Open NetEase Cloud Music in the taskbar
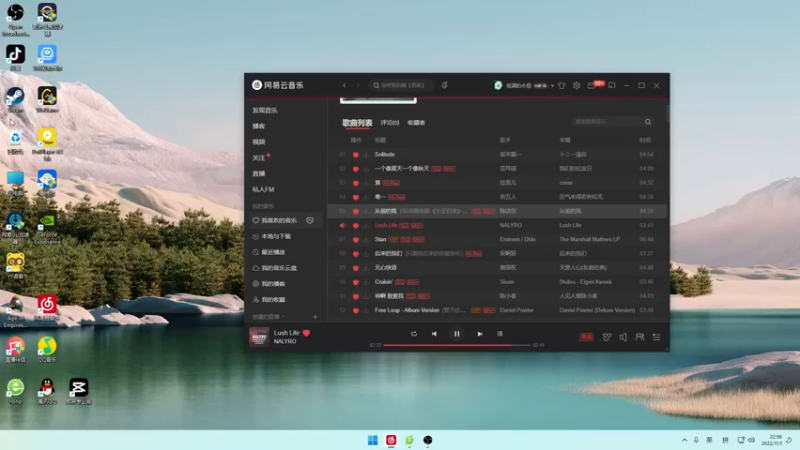The width and height of the screenshot is (800, 450). pyautogui.click(x=391, y=440)
